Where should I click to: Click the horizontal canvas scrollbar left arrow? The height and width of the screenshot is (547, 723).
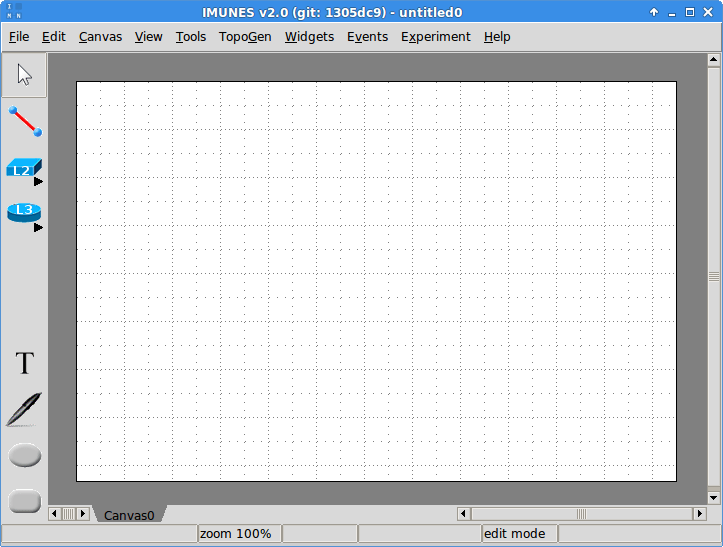(463, 513)
